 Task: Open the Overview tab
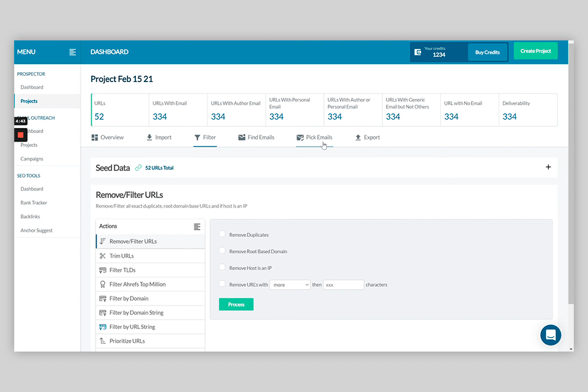pyautogui.click(x=108, y=137)
